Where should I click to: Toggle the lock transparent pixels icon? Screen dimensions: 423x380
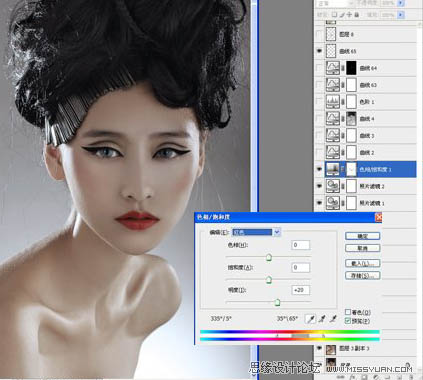pyautogui.click(x=335, y=15)
